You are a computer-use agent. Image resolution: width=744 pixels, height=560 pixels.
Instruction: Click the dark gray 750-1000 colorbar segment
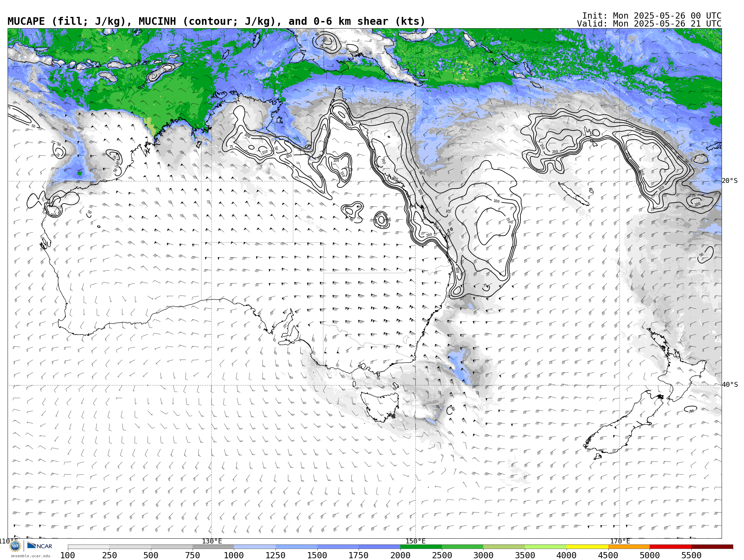pyautogui.click(x=213, y=547)
